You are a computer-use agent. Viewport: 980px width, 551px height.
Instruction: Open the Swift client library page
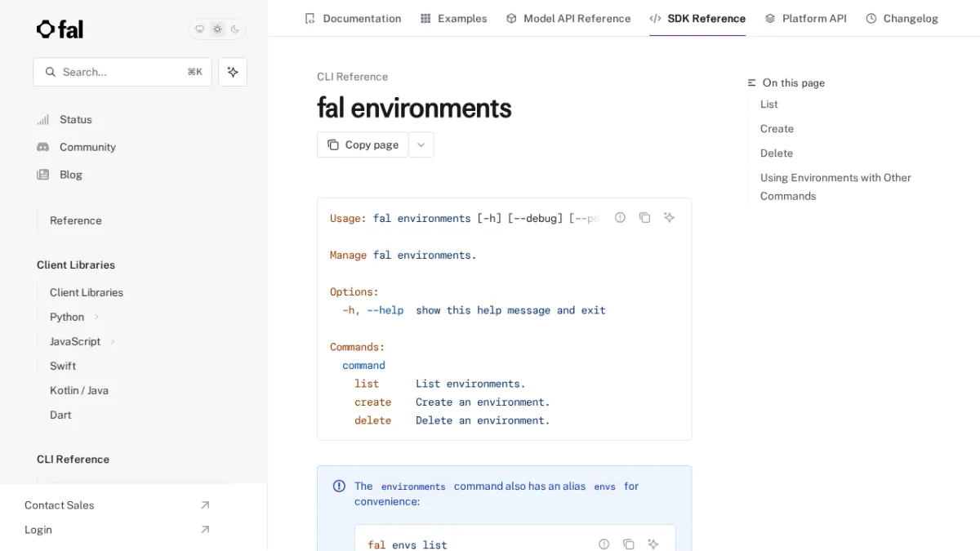[x=63, y=366]
